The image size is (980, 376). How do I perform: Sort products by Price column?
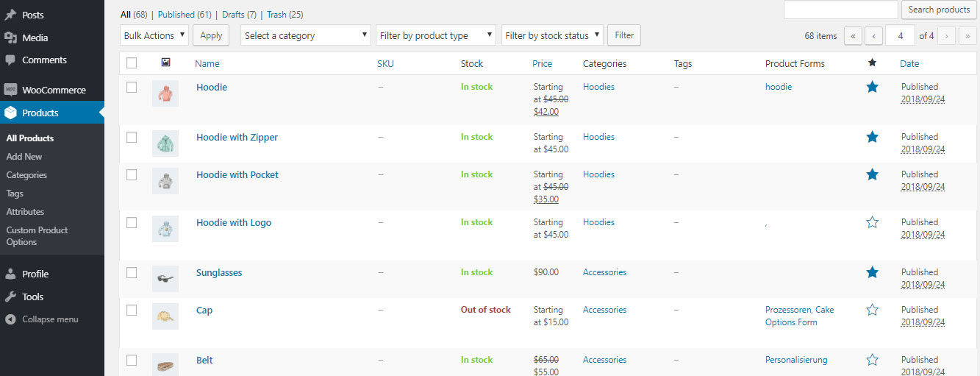542,63
